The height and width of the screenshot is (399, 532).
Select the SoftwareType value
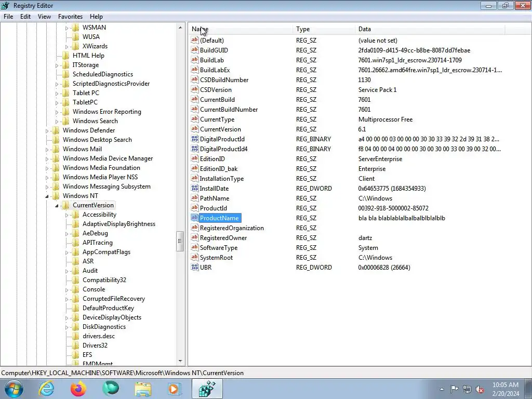pyautogui.click(x=219, y=247)
